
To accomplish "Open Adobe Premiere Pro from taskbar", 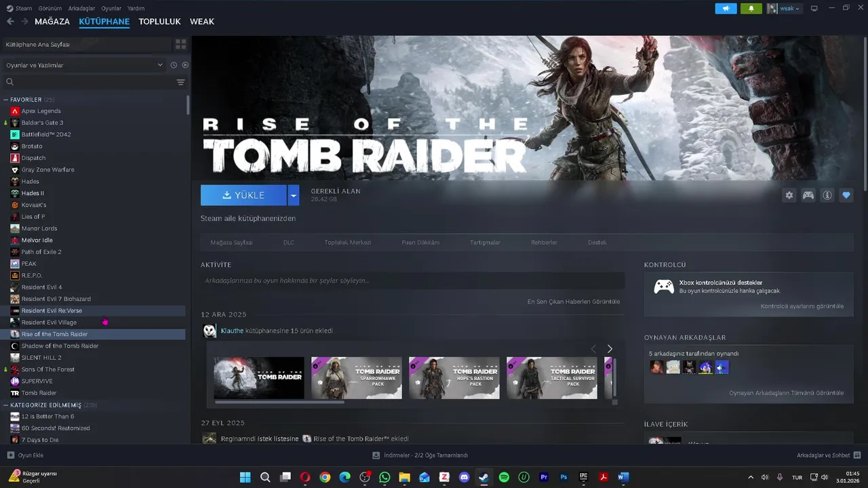I will [x=543, y=477].
